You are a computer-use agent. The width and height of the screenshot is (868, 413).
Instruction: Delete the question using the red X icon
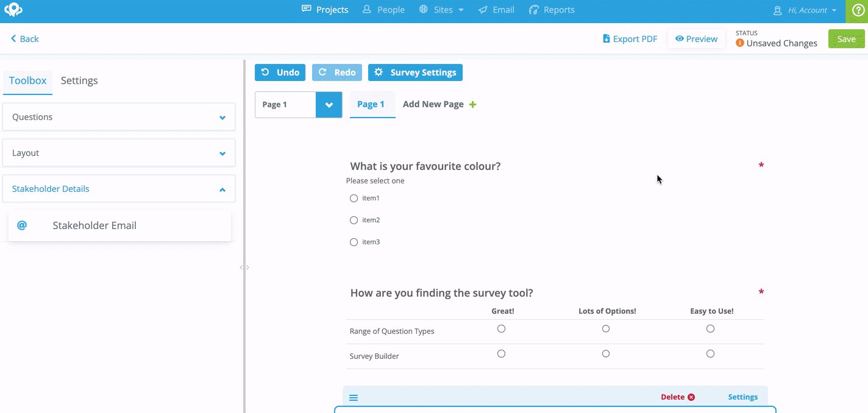pos(691,397)
